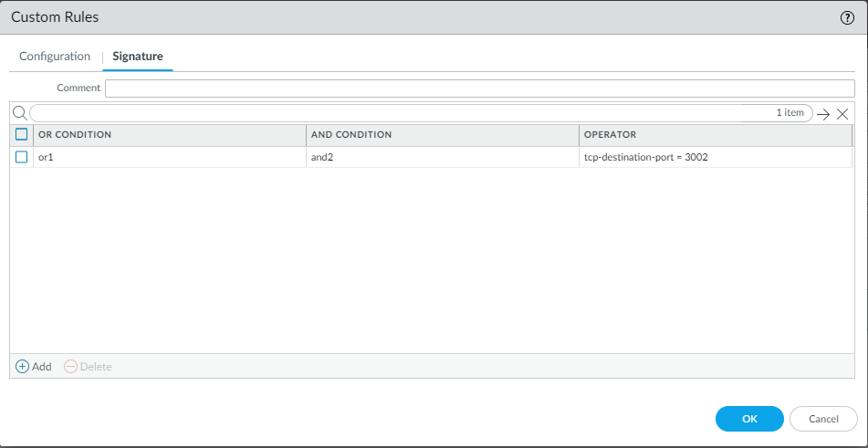Open the and2 condition entry

(x=322, y=158)
